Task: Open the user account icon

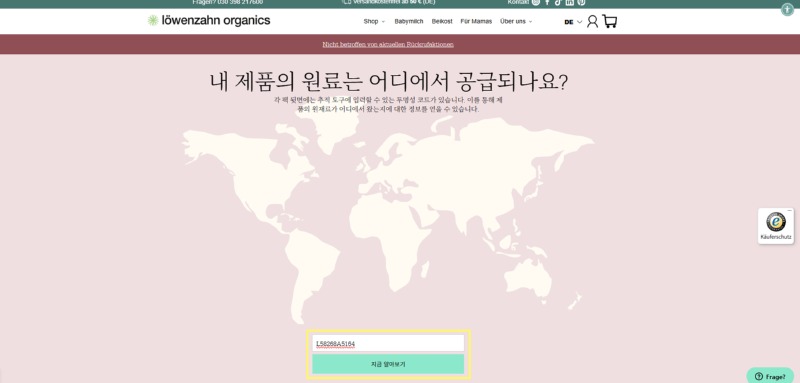Action: (592, 21)
